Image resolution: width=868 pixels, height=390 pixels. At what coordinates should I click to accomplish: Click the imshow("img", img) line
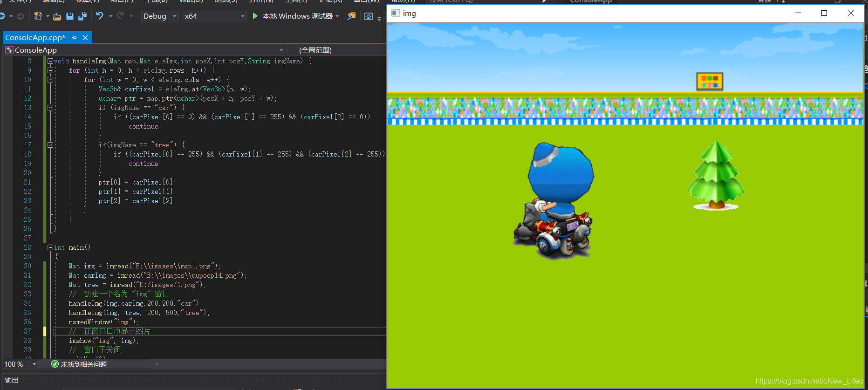pyautogui.click(x=104, y=341)
